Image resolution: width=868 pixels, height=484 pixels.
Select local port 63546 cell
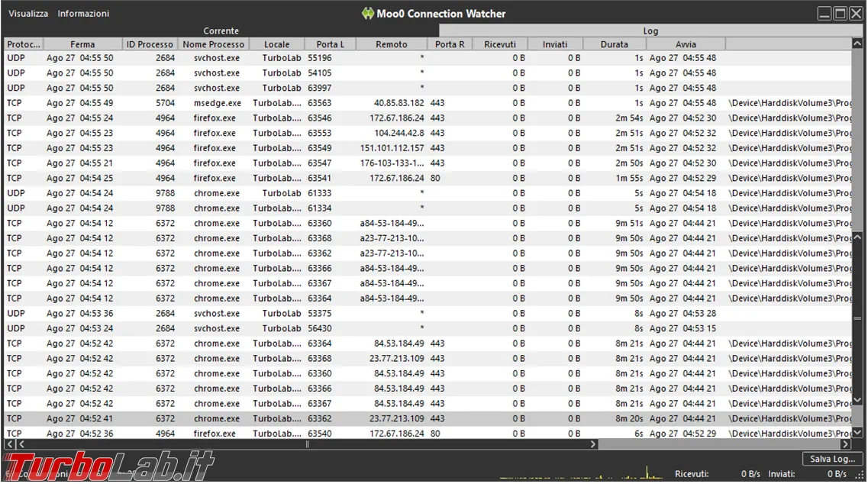point(319,118)
